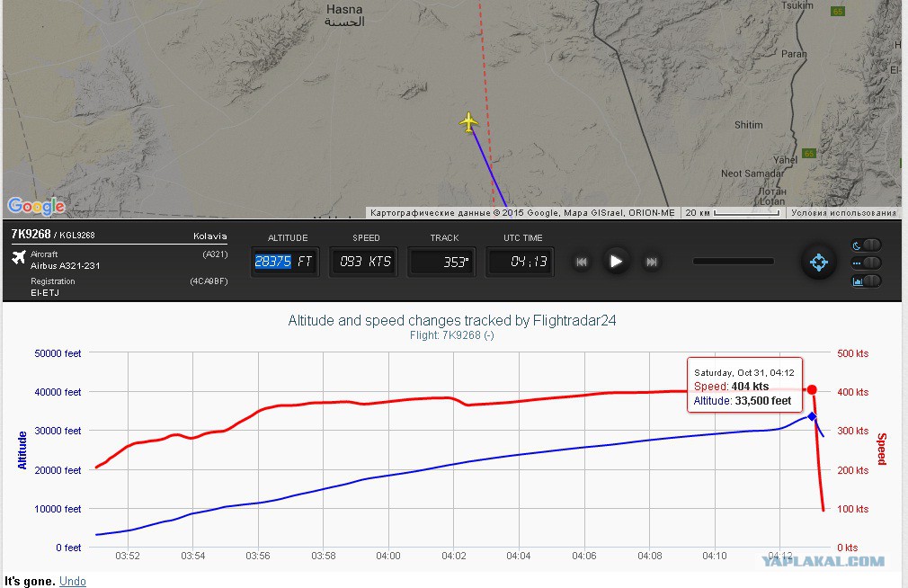Click the Airbus A321-231 aircraft type text
This screenshot has height=588, width=908.
[x=65, y=266]
